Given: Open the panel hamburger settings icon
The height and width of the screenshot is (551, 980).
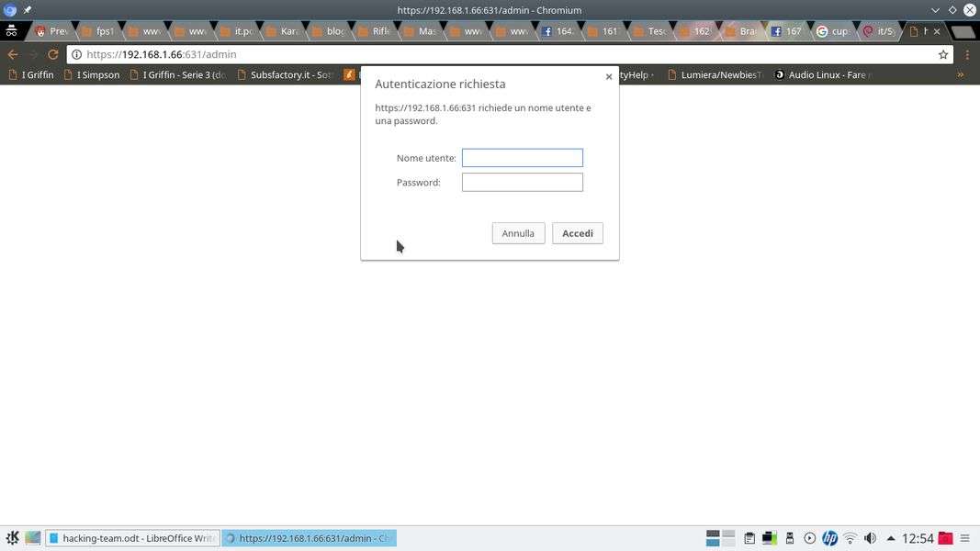Looking at the screenshot, I should 965,538.
